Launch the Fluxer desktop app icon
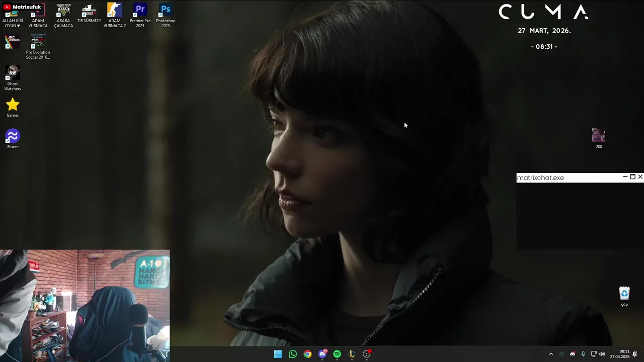Viewport: 644px width, 362px height. coord(13,139)
